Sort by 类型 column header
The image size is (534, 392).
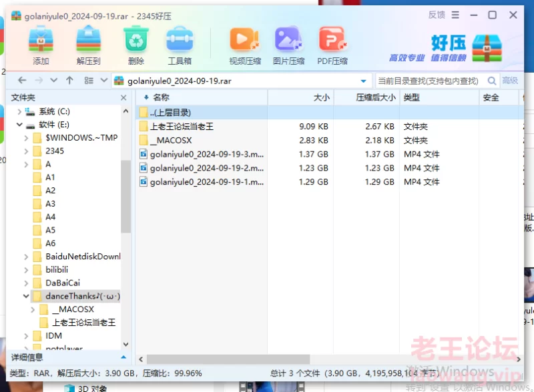tap(439, 97)
